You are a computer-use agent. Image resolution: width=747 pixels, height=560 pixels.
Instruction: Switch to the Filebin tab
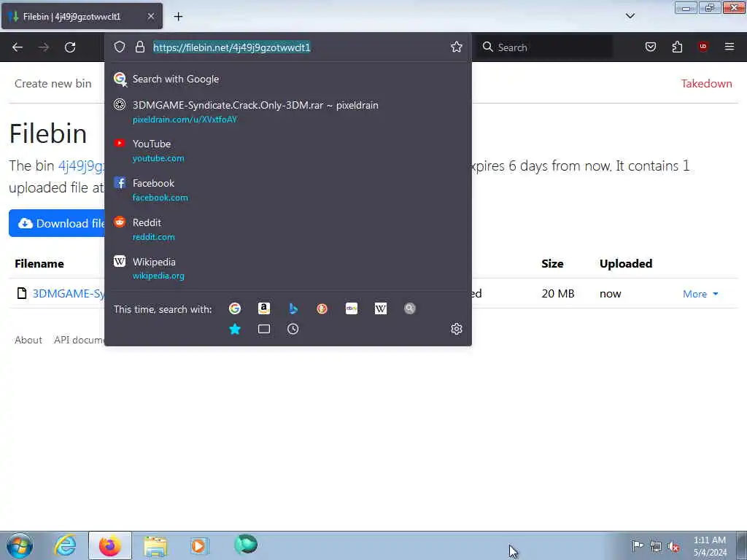(x=82, y=16)
